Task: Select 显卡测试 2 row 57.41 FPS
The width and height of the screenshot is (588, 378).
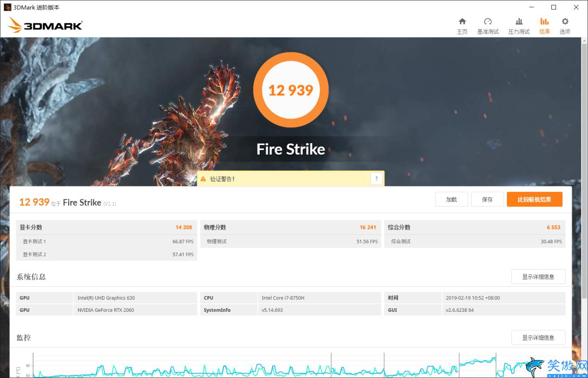Action: (107, 254)
